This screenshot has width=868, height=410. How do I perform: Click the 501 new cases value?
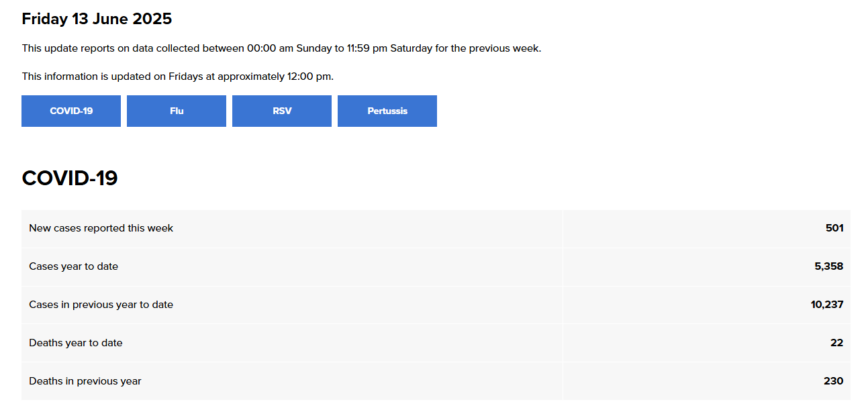[834, 228]
